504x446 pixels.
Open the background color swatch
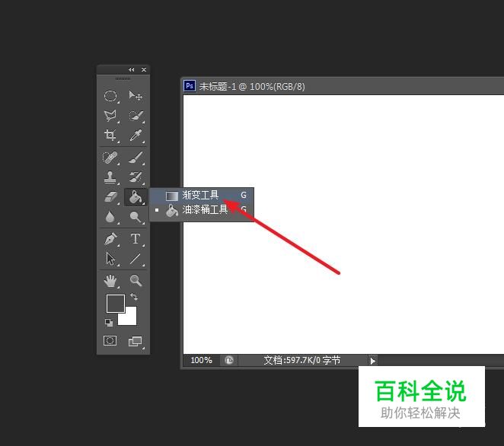click(x=130, y=318)
